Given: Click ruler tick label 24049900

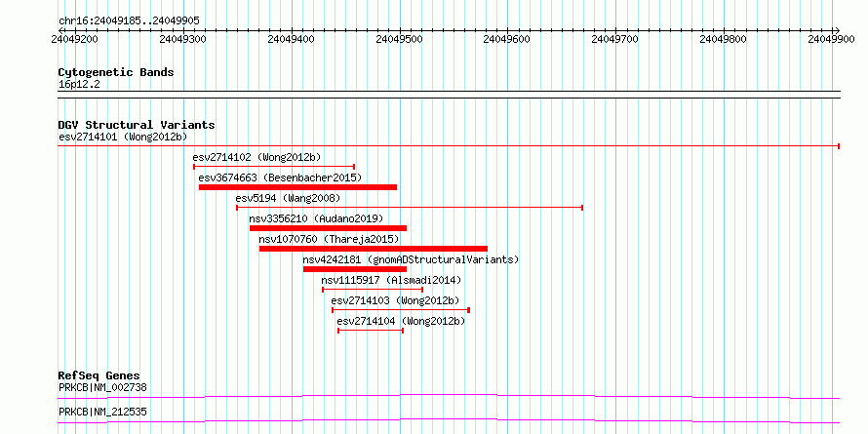Looking at the screenshot, I should [x=832, y=39].
